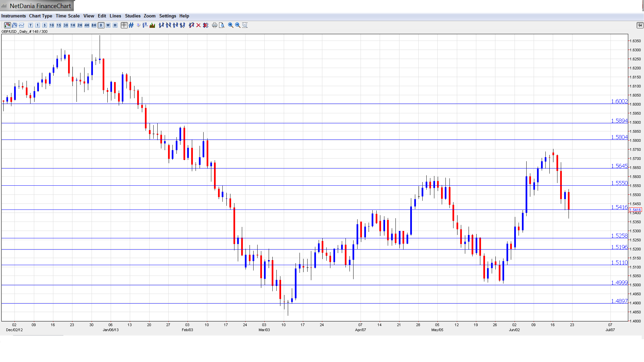Select the 4H time scale button
This screenshot has width=644, height=362.
87,25
